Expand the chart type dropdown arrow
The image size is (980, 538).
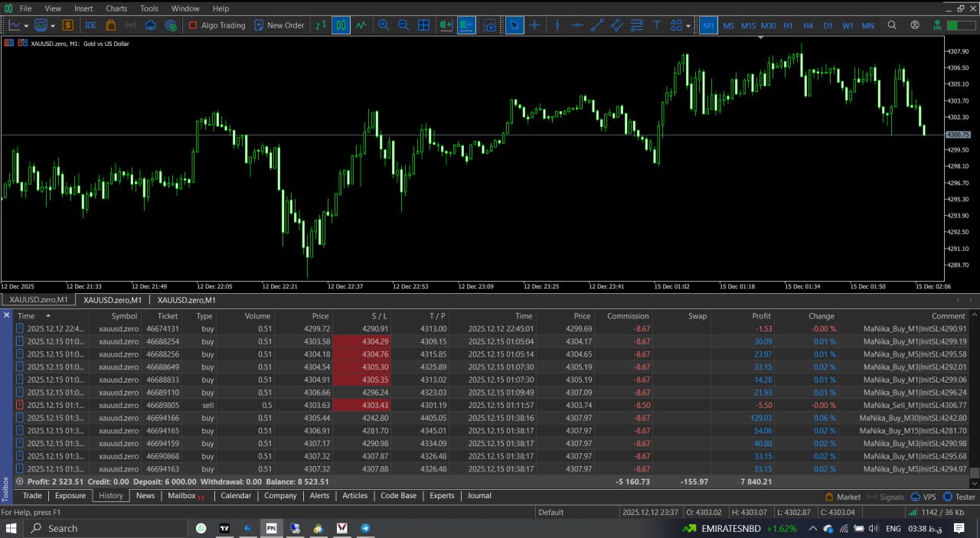pos(27,25)
